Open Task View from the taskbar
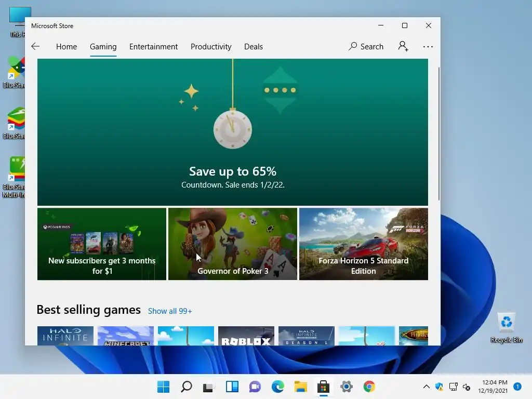This screenshot has width=532, height=399. (x=209, y=387)
